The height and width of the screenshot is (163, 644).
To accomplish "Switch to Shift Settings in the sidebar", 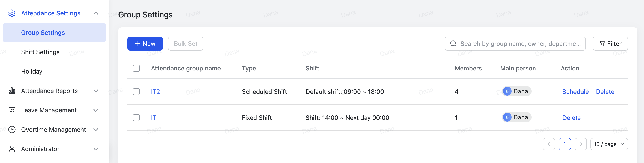I will pyautogui.click(x=41, y=52).
